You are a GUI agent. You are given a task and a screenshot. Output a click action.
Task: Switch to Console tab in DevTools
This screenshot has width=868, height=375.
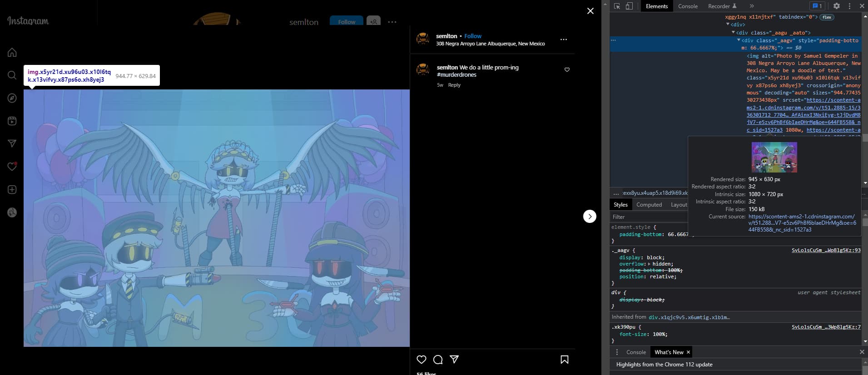(x=688, y=6)
